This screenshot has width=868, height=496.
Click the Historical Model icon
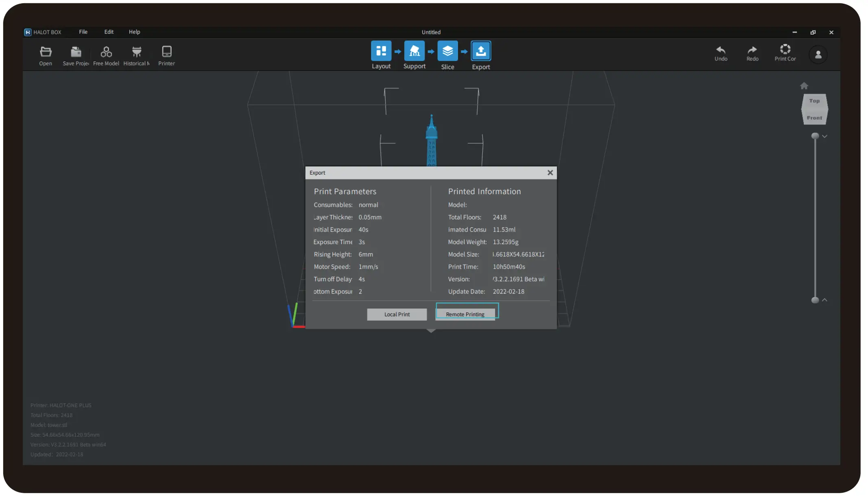point(137,52)
